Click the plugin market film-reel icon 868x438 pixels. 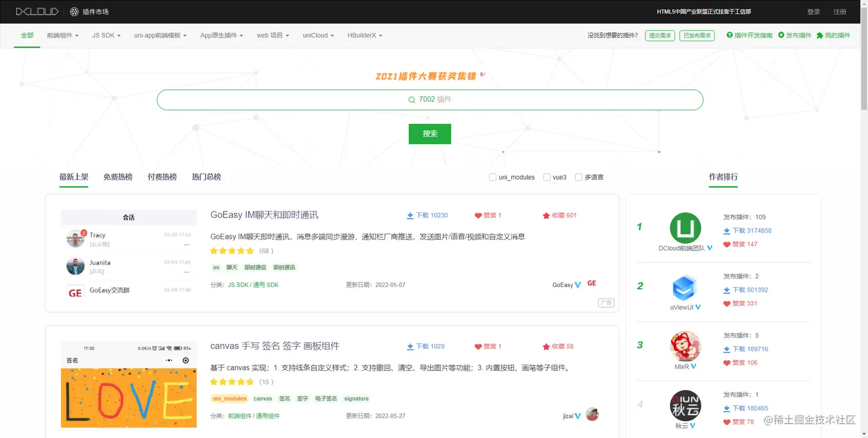(x=74, y=11)
